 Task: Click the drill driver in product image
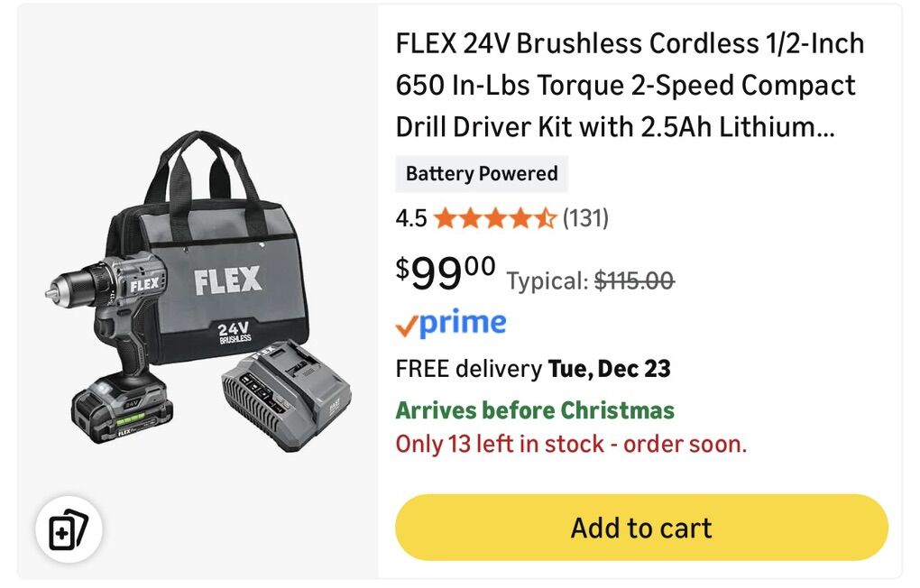[x=117, y=307]
